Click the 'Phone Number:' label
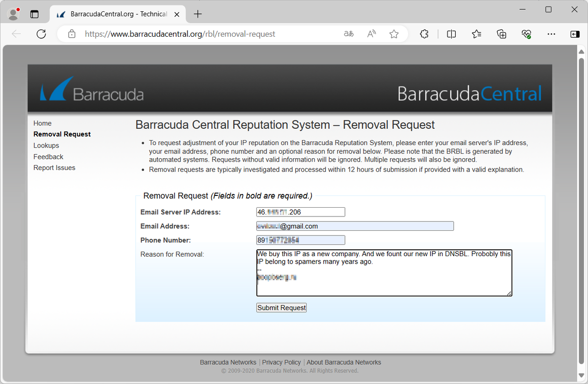Viewport: 588px width, 384px height. (x=166, y=240)
